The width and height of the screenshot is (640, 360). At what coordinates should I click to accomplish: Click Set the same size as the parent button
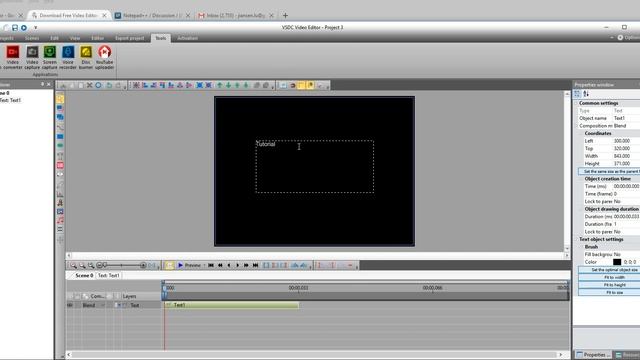[609, 171]
